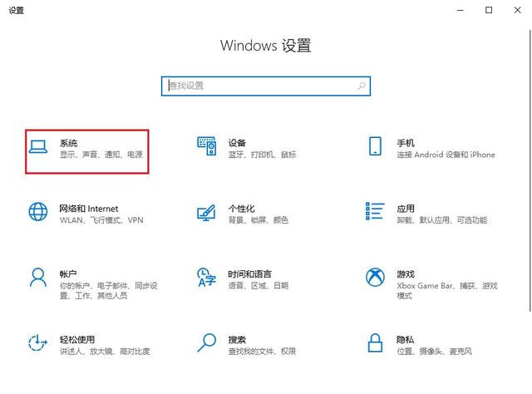Close the 设置 window
Viewport: 532px width, 394px height.
[517, 10]
